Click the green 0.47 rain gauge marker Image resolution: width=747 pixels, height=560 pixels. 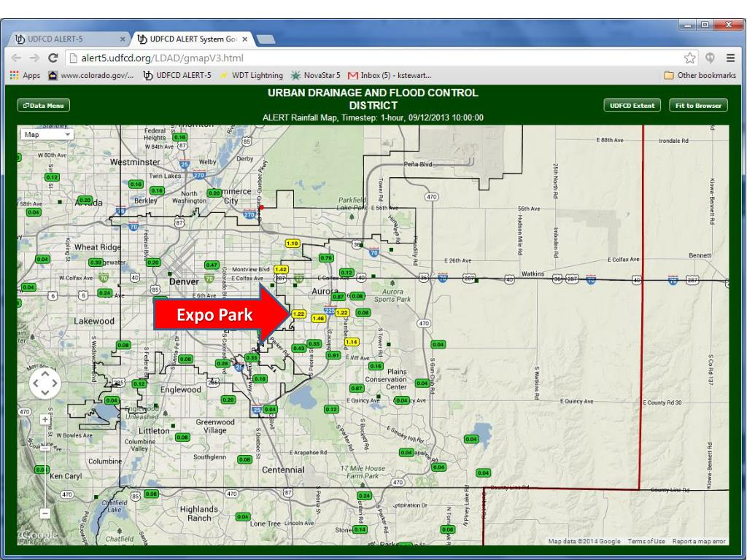[211, 265]
